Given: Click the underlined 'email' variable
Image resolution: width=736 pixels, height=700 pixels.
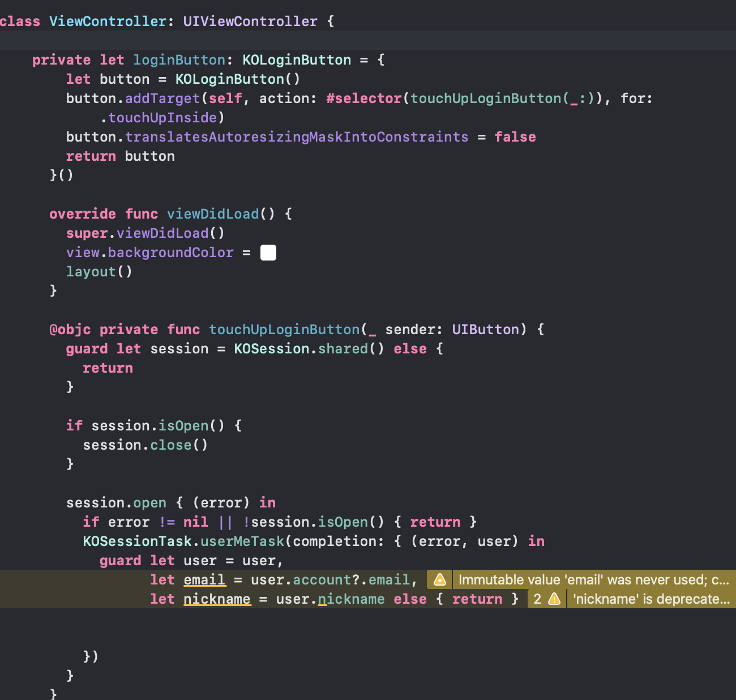Looking at the screenshot, I should pos(204,580).
